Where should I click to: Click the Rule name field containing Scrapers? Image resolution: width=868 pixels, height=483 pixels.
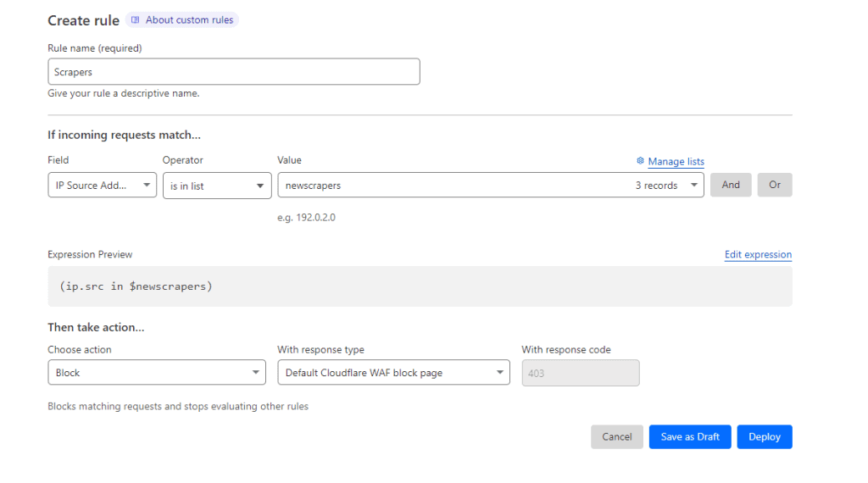pyautogui.click(x=233, y=72)
